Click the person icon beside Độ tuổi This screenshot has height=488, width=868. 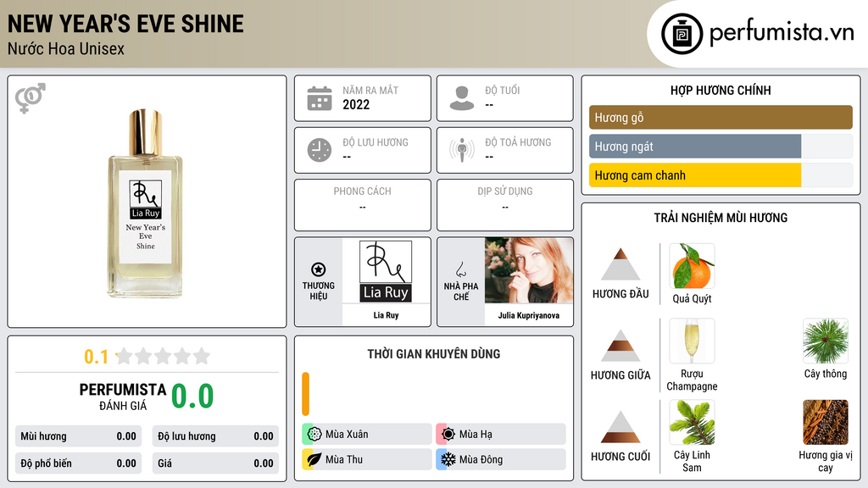(462, 98)
